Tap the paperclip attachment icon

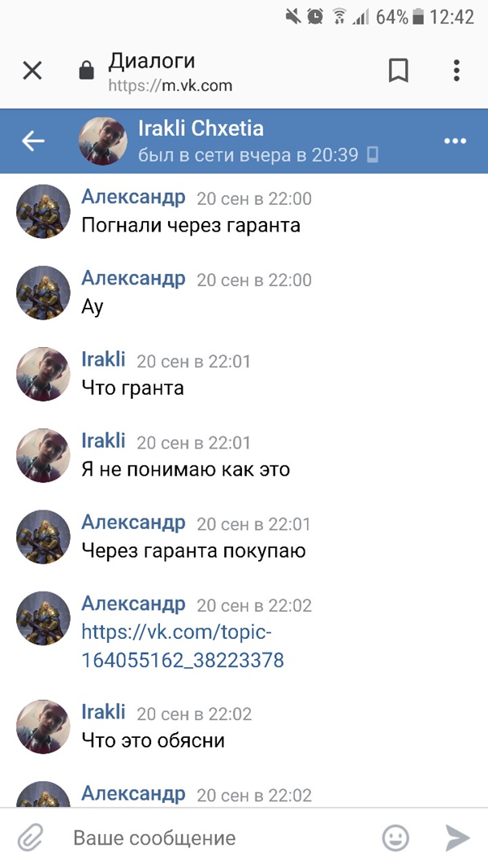[31, 837]
